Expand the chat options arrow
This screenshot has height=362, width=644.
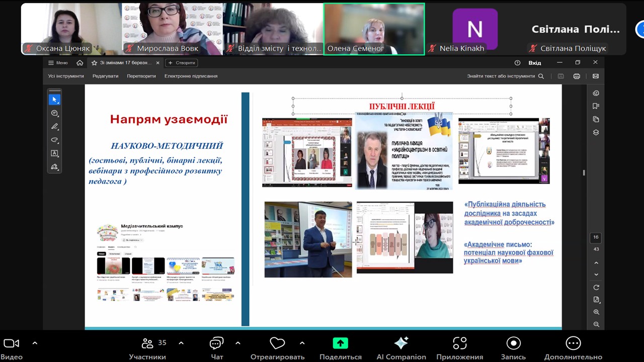click(x=238, y=343)
